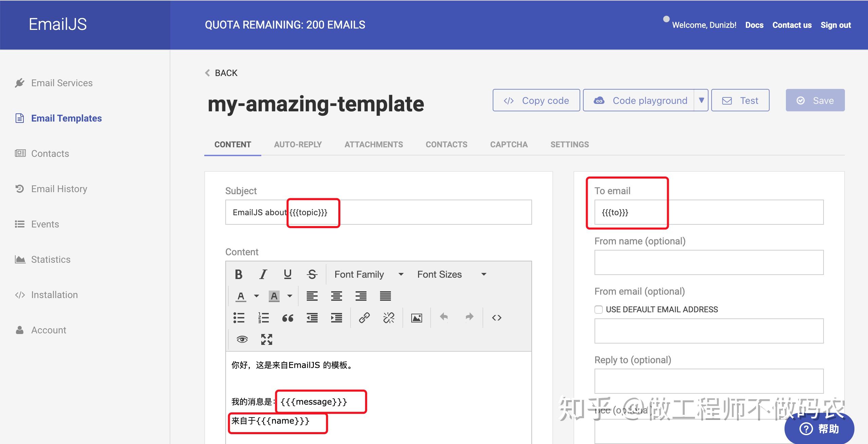Open the text color picker

(x=241, y=296)
